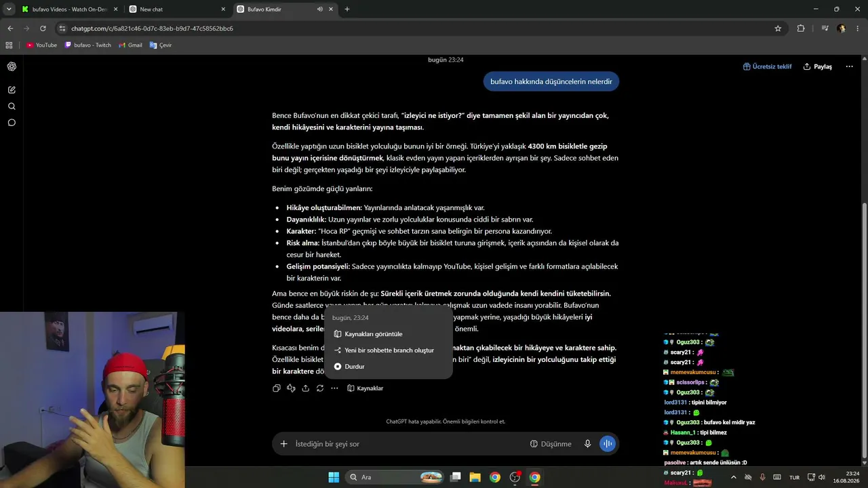The height and width of the screenshot is (488, 868).
Task: Toggle microphone status in system tray
Action: [x=763, y=477]
